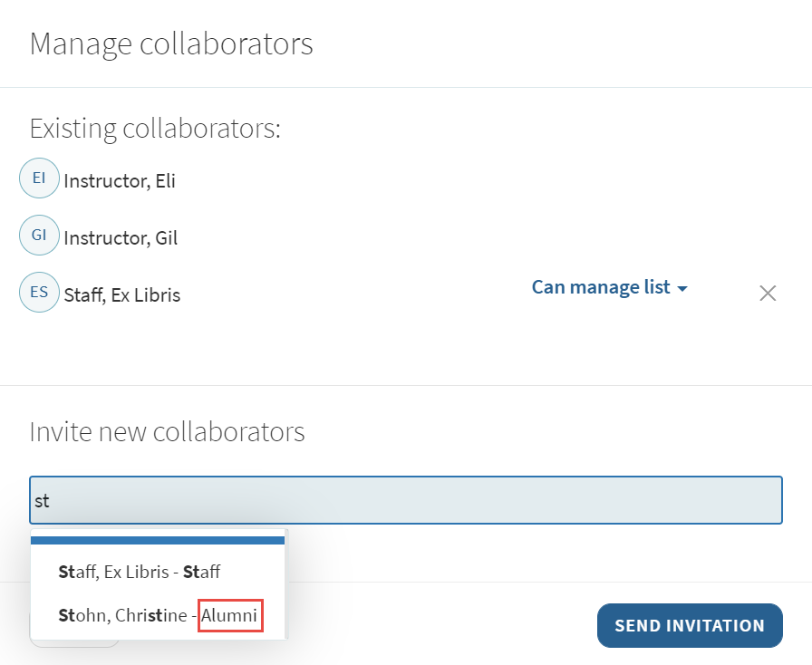Click the collaborator name 'Staff, Ex Libris'

122,295
